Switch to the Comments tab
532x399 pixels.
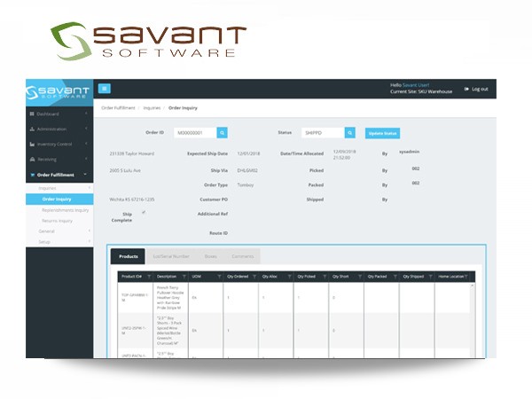click(x=243, y=256)
